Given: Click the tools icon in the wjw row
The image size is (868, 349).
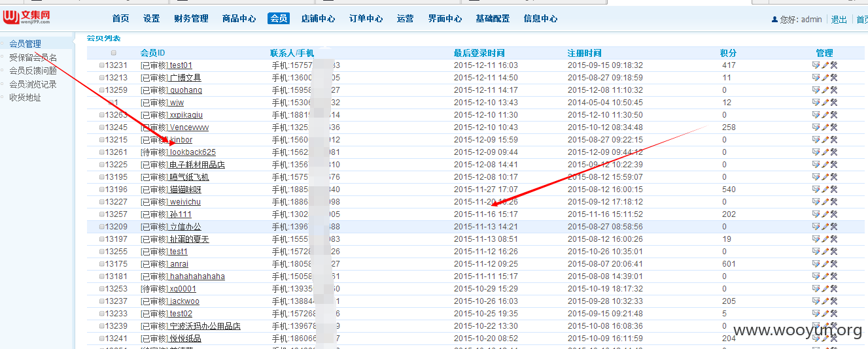Looking at the screenshot, I should pyautogui.click(x=834, y=103).
